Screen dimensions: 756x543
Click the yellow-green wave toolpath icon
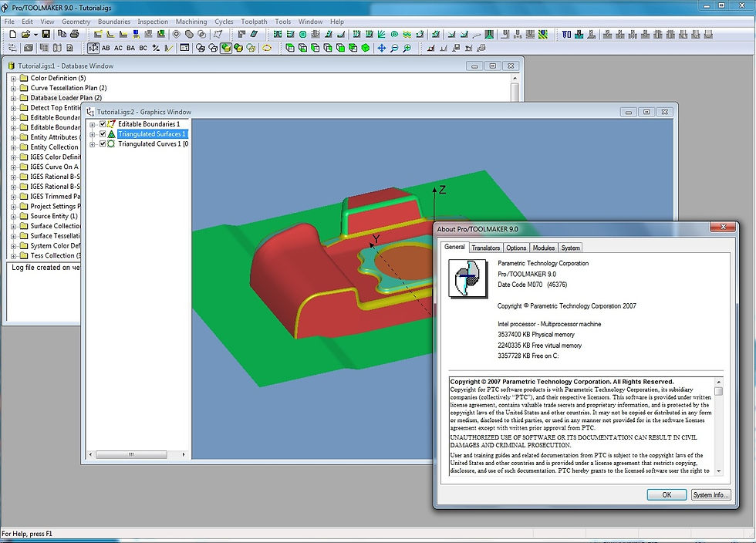407,34
